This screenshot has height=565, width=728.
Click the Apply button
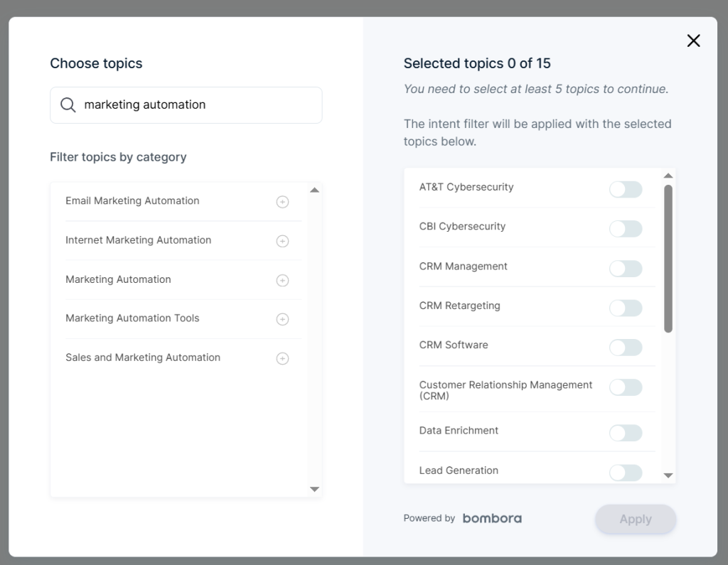coord(635,519)
